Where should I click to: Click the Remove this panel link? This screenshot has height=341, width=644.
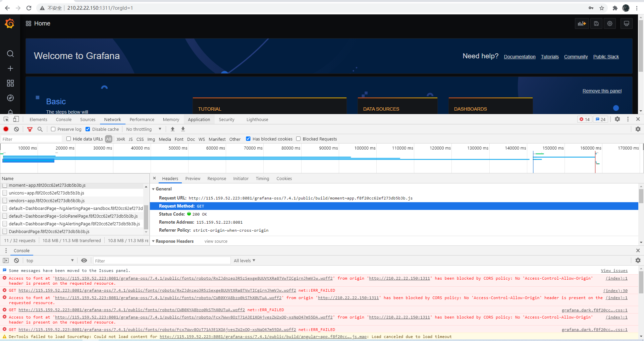coord(602,91)
